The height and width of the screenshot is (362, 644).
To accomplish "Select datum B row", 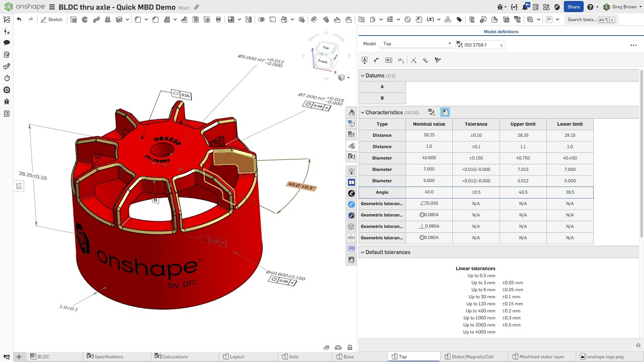I will [x=382, y=98].
